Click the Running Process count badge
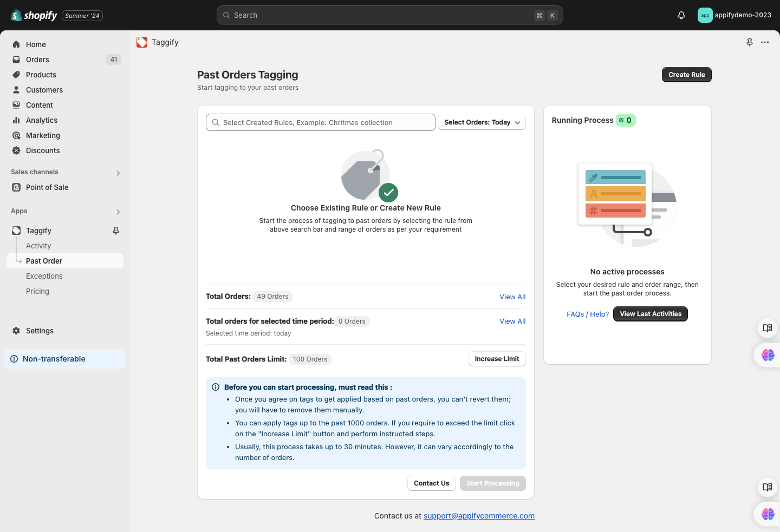The image size is (780, 532). [626, 120]
